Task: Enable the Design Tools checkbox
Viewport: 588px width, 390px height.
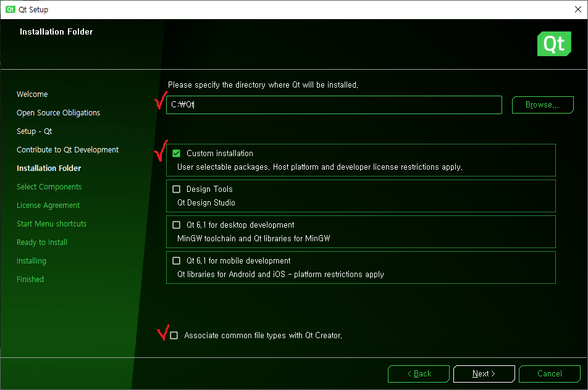Action: (177, 189)
